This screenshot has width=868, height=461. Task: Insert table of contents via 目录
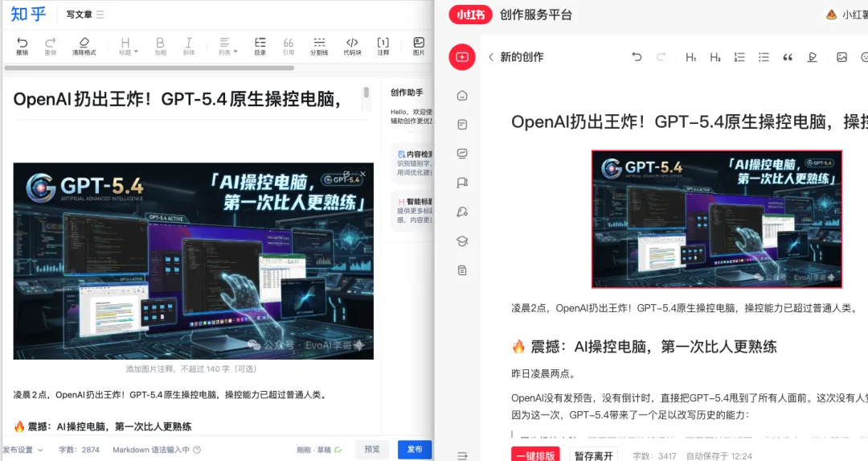pos(260,47)
